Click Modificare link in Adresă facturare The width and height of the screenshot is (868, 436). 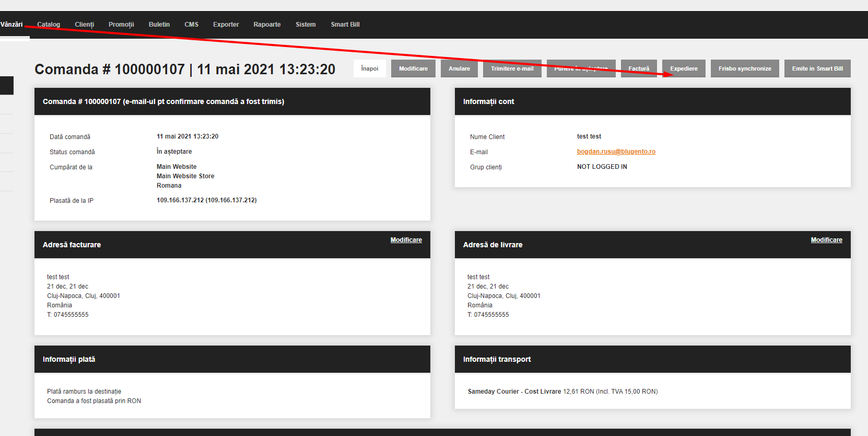coord(406,240)
